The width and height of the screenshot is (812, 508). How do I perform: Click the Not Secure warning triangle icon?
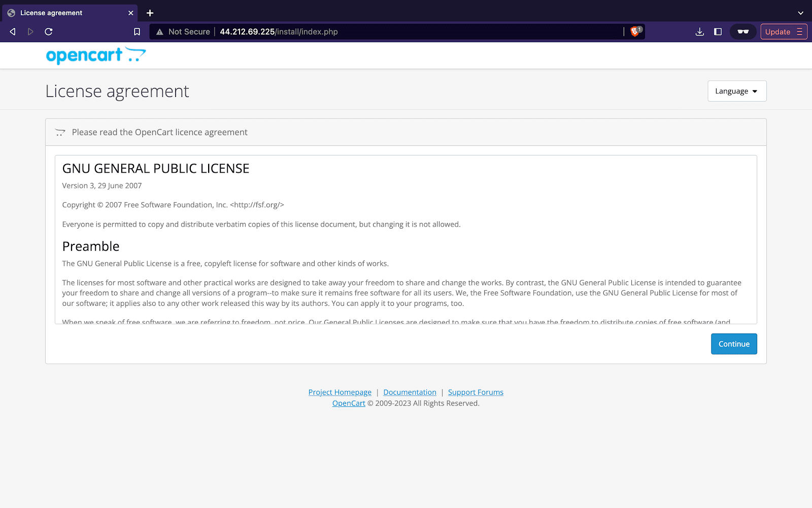(x=159, y=31)
